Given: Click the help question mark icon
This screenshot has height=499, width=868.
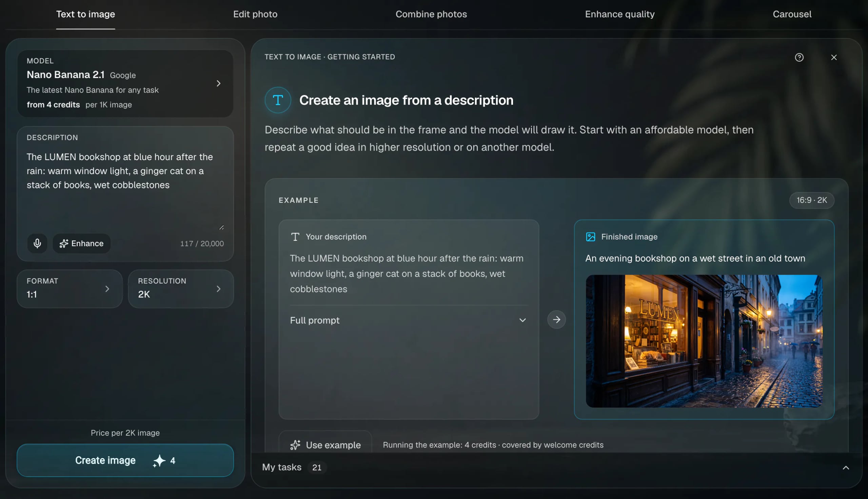Looking at the screenshot, I should click(x=799, y=57).
